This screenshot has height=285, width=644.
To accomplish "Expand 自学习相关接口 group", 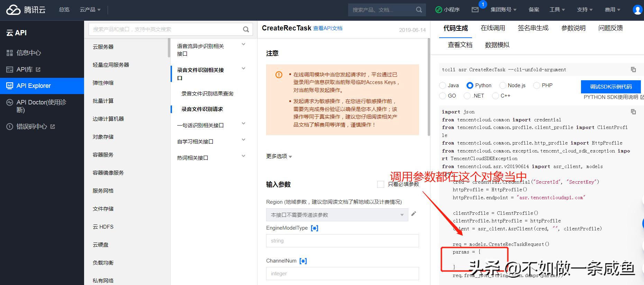I will click(244, 140).
